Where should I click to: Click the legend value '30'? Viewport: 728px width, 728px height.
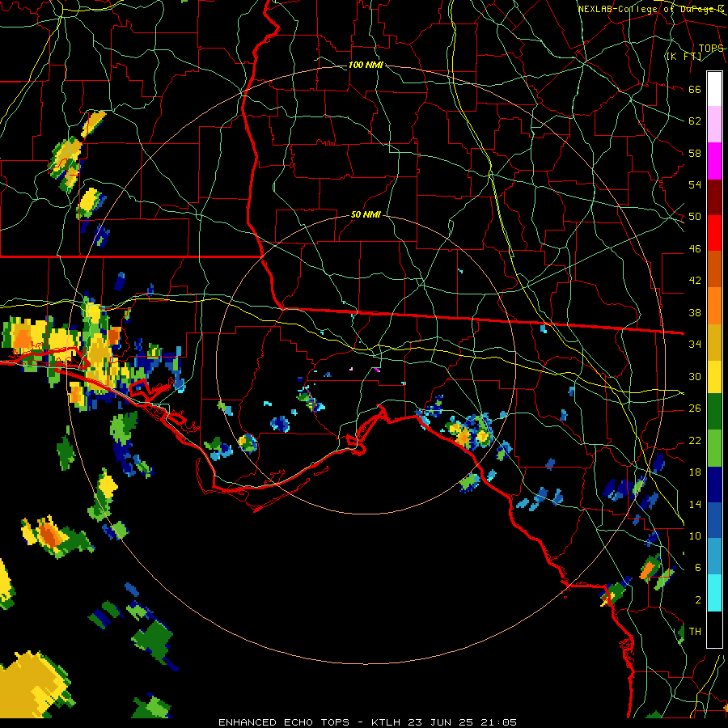click(x=695, y=376)
